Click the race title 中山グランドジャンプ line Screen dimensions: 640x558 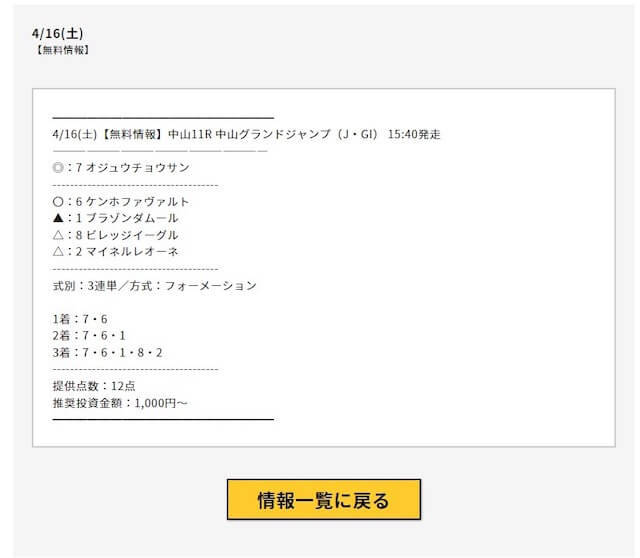coord(247,134)
